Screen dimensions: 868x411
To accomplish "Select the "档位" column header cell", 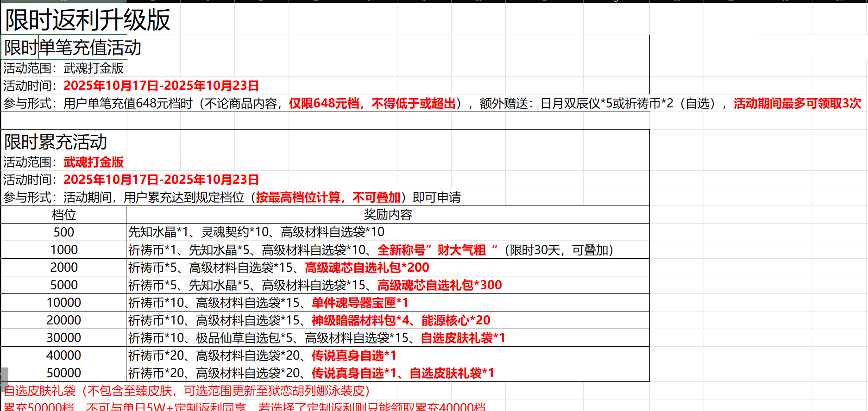I will point(63,215).
